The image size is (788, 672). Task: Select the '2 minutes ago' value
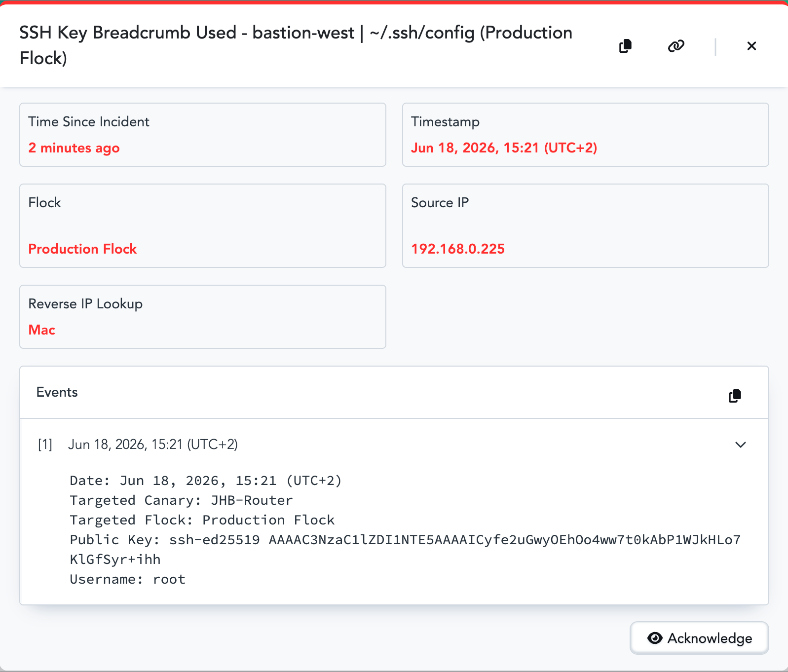[x=74, y=148]
